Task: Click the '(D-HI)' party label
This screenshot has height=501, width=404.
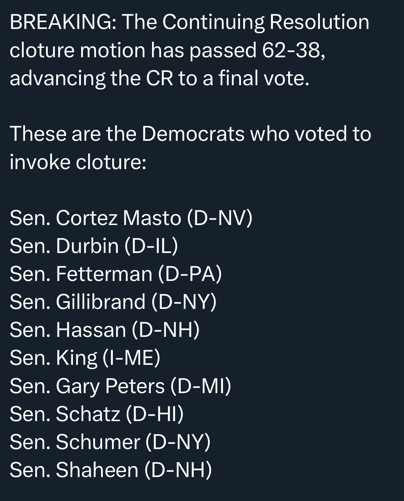Action: point(155,414)
